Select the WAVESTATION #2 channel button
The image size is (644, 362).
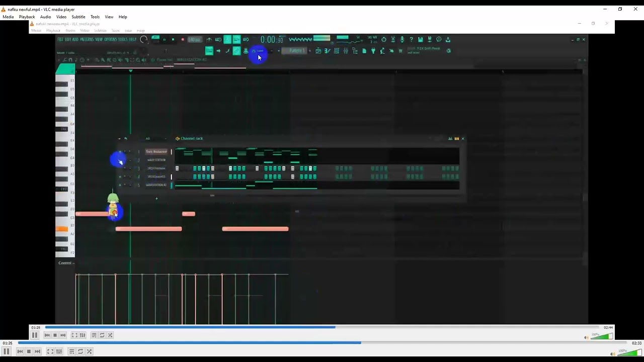[x=156, y=185]
